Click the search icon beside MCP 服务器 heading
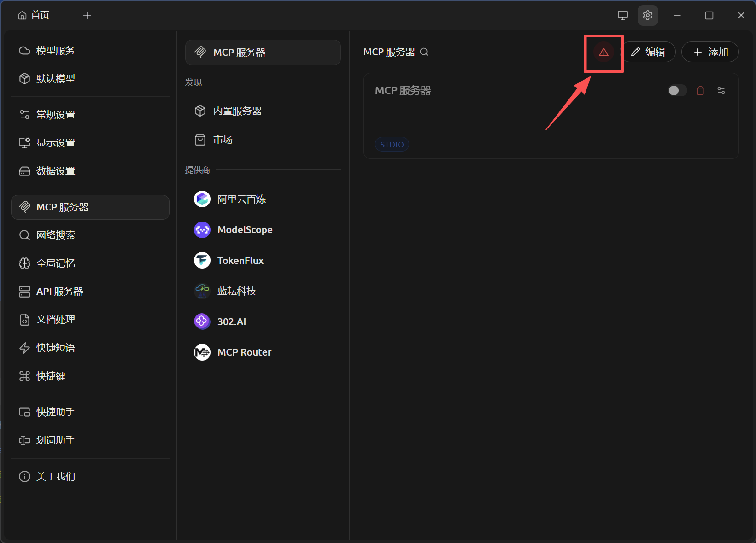The width and height of the screenshot is (756, 543). 424,52
